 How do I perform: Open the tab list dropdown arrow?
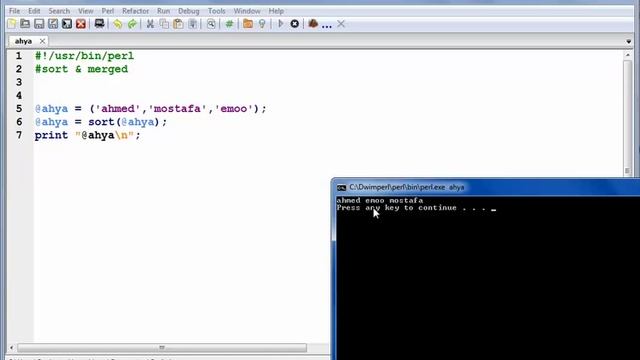coord(629,42)
